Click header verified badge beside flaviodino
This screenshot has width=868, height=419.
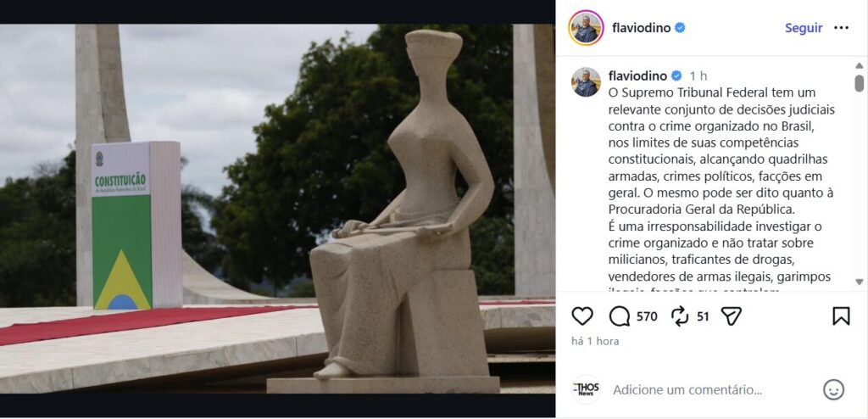click(x=680, y=28)
